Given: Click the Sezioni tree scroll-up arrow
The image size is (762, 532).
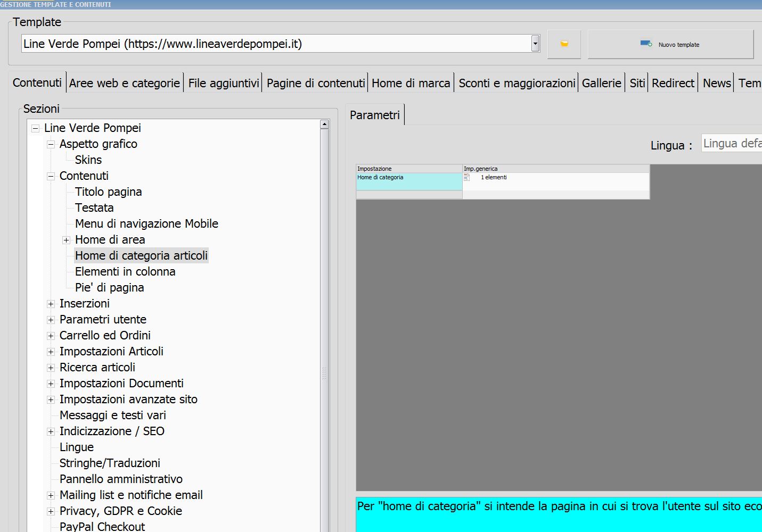Looking at the screenshot, I should coord(325,124).
